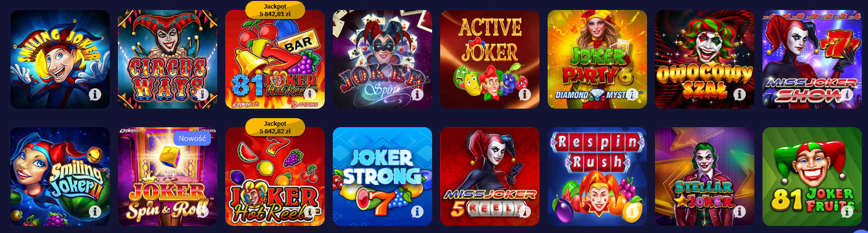868x233 pixels.
Task: Click Jackpot 5 842,82 zł label
Action: (275, 128)
